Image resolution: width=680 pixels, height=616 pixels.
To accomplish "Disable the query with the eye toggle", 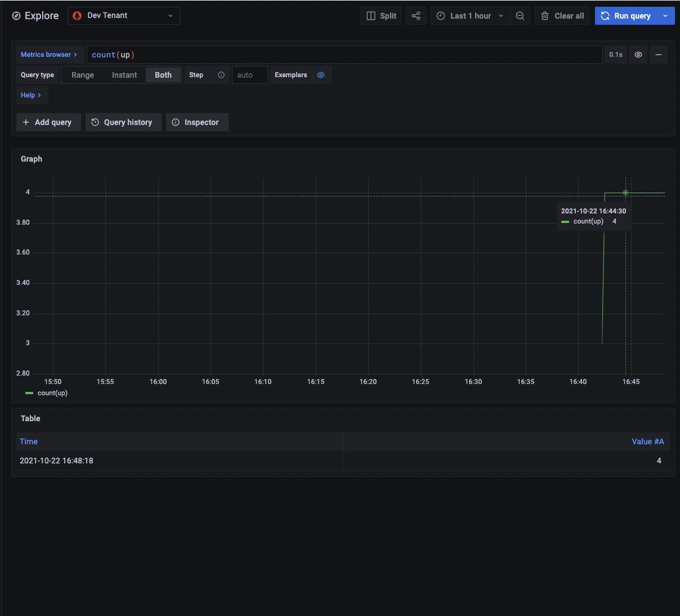I will pyautogui.click(x=638, y=55).
